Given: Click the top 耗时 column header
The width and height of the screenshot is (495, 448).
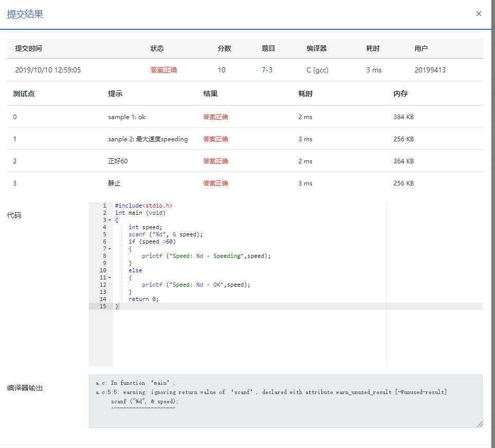Looking at the screenshot, I should click(373, 48).
